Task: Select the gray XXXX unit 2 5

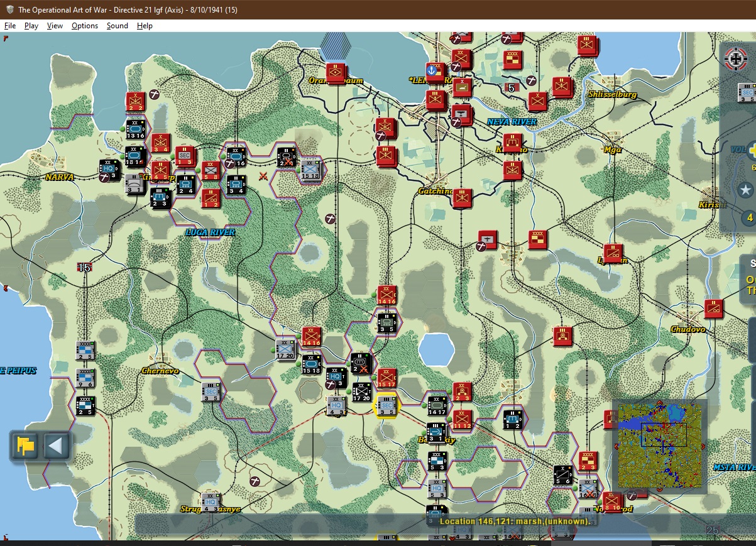Action: pos(85,351)
